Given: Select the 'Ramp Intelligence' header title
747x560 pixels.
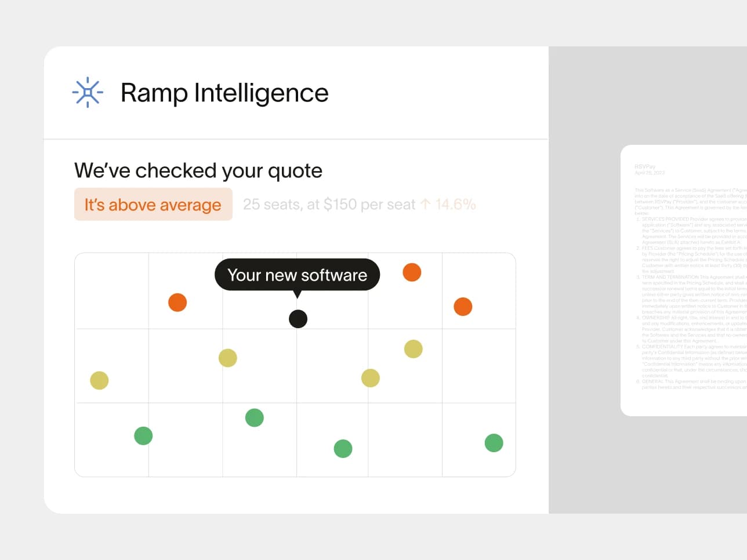Looking at the screenshot, I should coord(225,93).
